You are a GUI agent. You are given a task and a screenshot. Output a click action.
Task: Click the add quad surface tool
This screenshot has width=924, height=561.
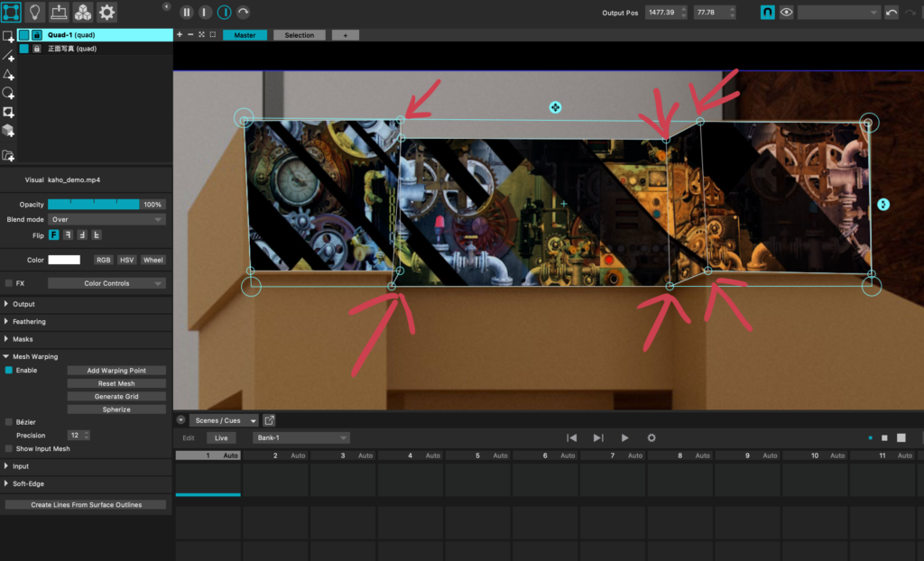click(x=8, y=37)
